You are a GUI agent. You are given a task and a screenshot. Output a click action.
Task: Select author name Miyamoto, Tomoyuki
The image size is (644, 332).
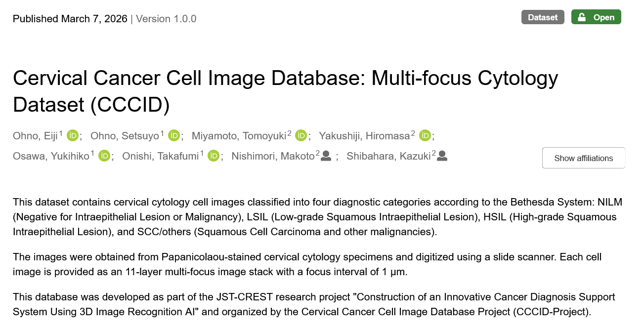239,136
